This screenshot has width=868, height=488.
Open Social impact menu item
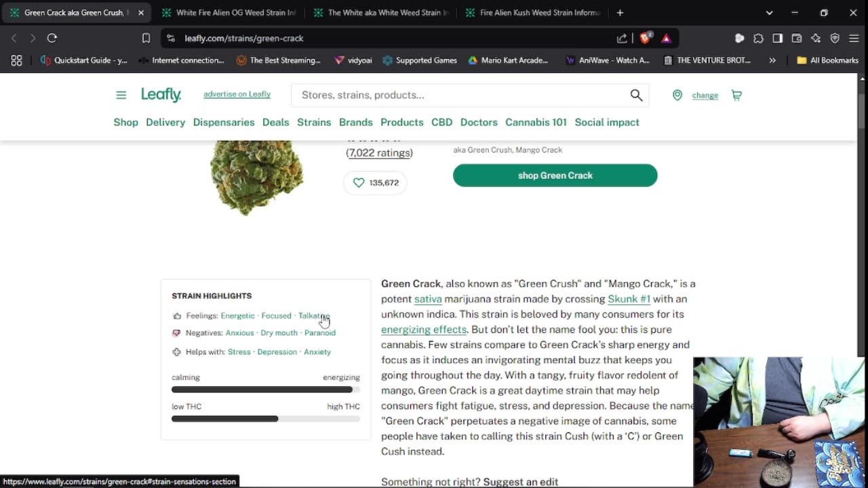pos(607,122)
